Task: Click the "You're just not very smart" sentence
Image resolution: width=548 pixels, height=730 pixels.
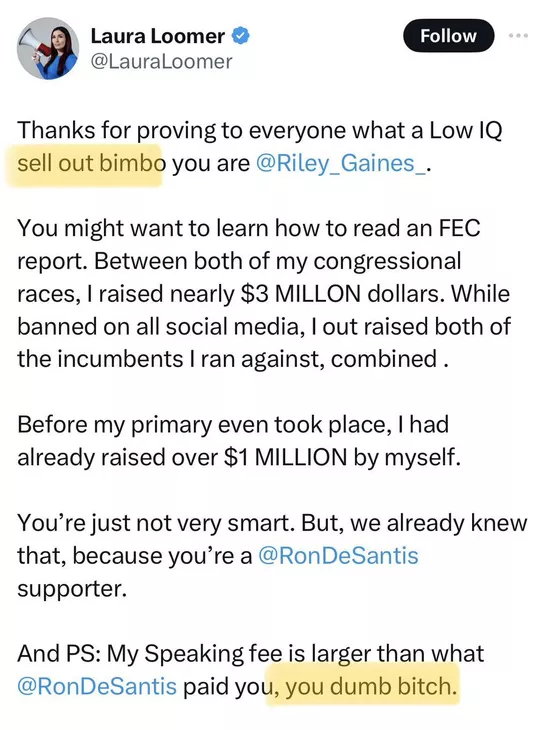Action: pos(156,523)
